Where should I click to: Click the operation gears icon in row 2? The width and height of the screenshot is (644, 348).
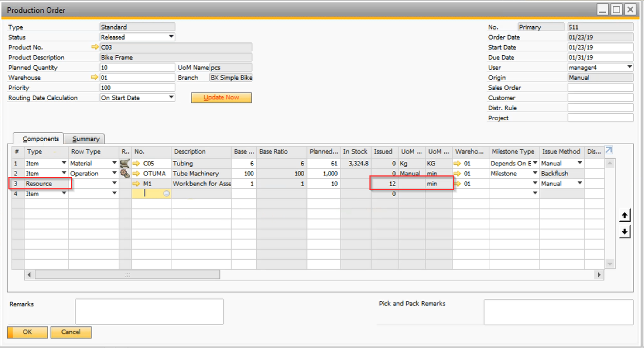click(x=124, y=174)
